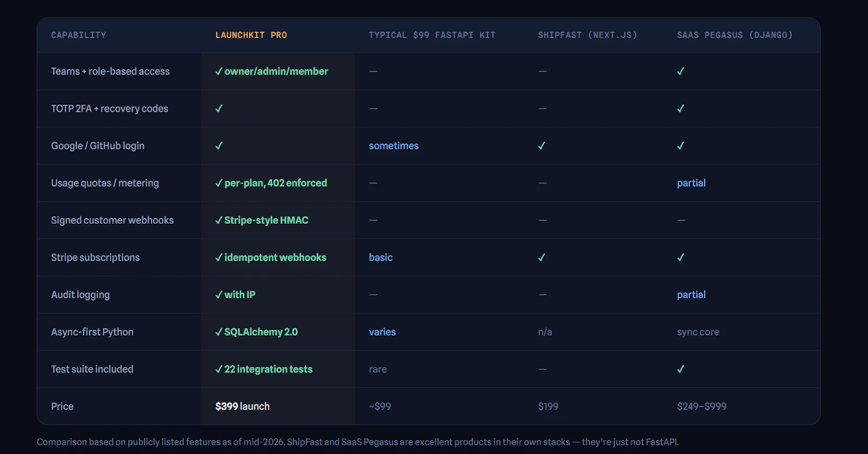The height and width of the screenshot is (454, 868).
Task: Select the TOTP 2FA + recovery codes label
Action: pos(110,109)
